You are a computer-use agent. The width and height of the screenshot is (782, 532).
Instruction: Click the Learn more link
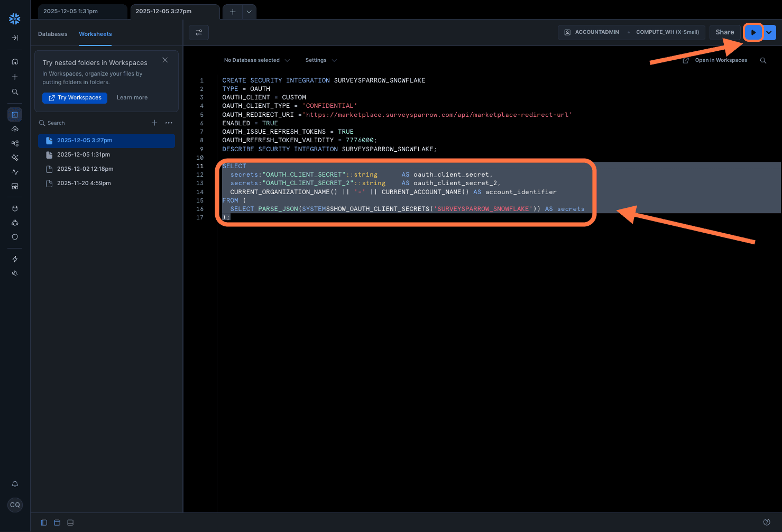click(132, 98)
